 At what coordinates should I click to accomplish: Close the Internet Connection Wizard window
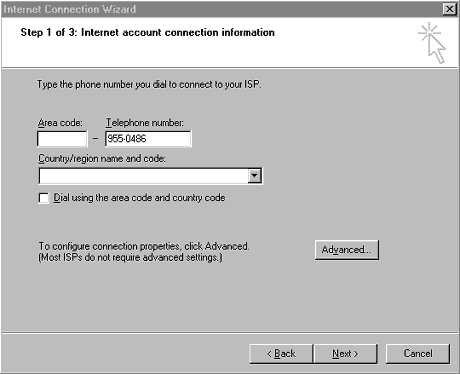point(450,9)
